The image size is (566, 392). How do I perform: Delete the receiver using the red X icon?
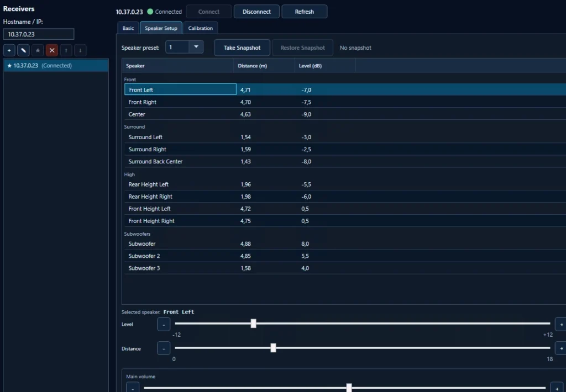[52, 50]
